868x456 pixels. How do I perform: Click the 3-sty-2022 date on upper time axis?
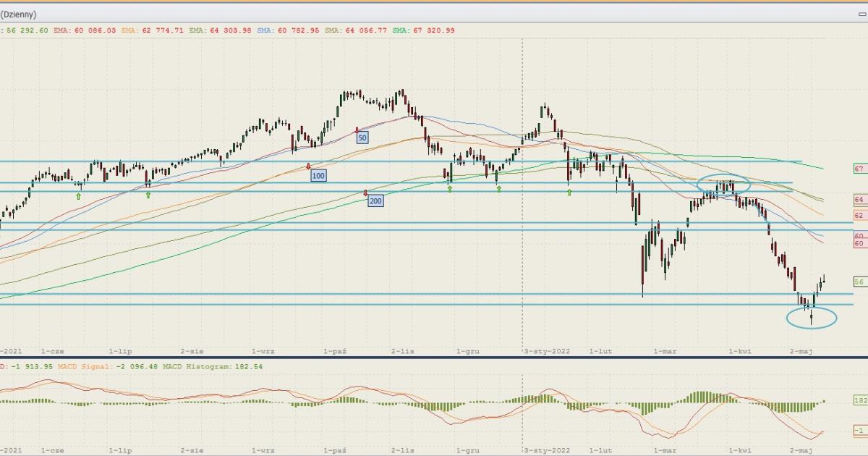(x=547, y=351)
